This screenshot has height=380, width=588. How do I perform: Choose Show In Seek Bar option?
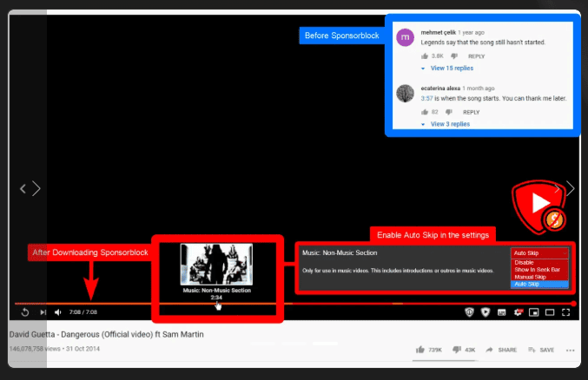(x=539, y=270)
